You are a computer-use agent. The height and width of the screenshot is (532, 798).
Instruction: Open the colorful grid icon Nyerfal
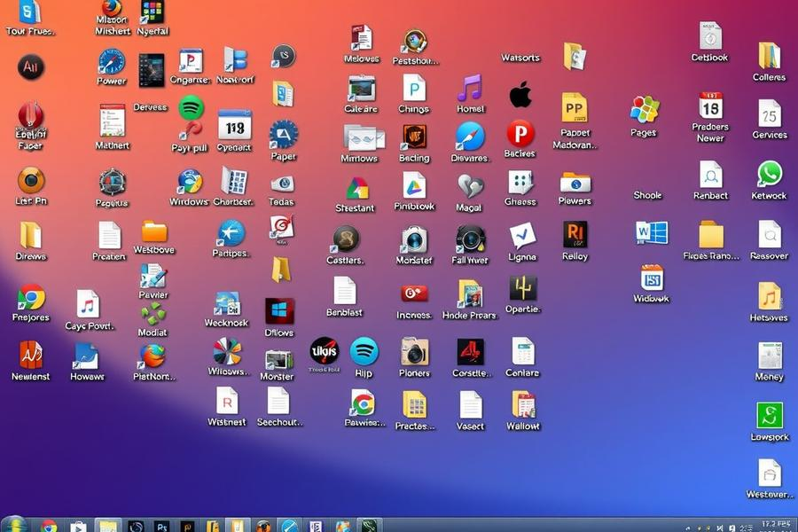click(152, 12)
